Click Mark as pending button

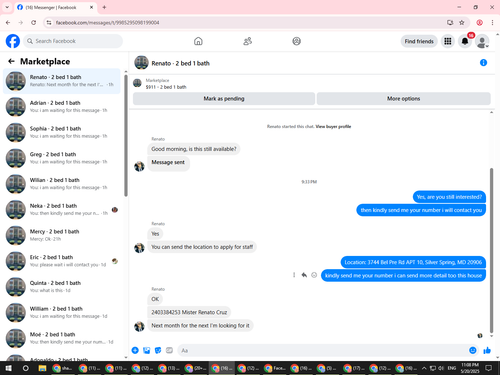click(x=224, y=99)
